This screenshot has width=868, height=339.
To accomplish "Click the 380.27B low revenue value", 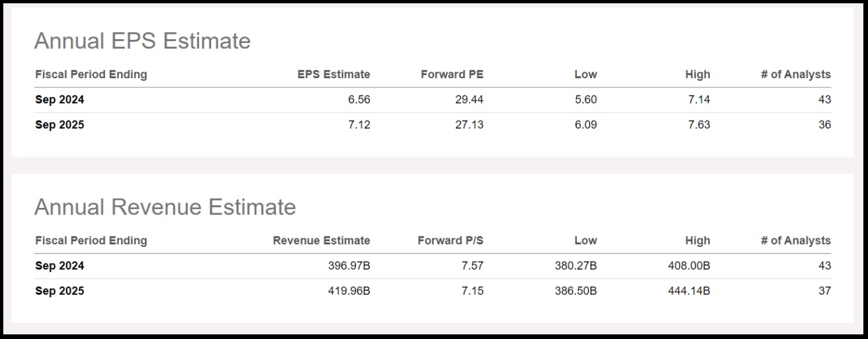I will click(x=576, y=266).
